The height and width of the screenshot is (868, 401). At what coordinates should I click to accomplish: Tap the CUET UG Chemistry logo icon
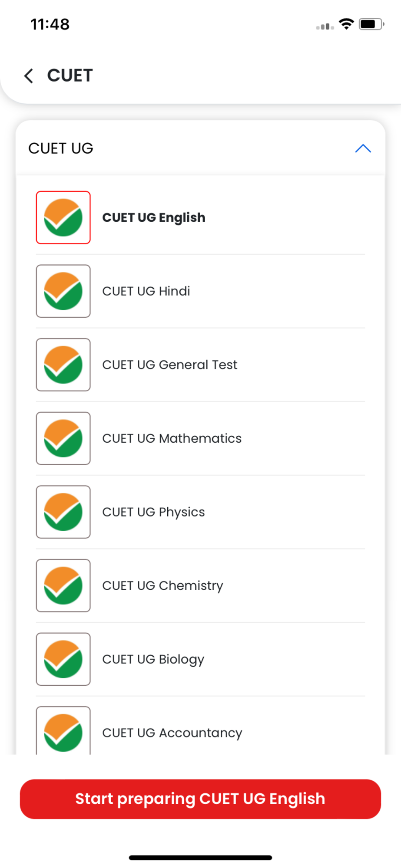(63, 585)
